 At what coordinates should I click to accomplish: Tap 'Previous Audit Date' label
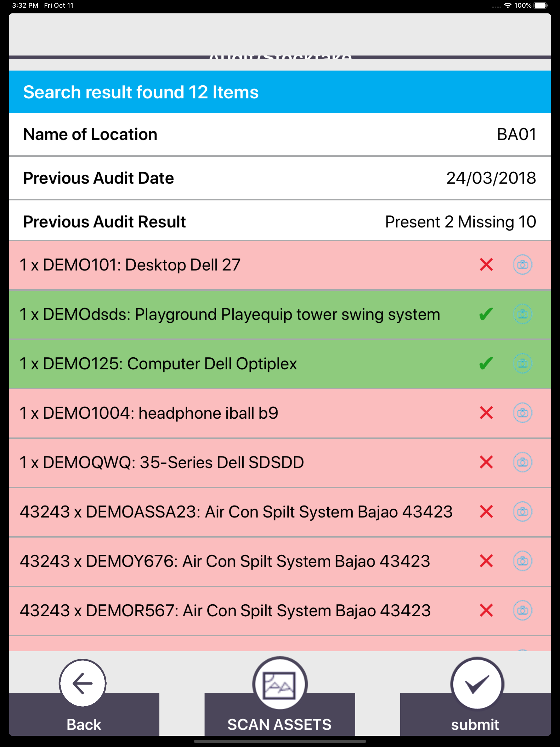pyautogui.click(x=98, y=178)
